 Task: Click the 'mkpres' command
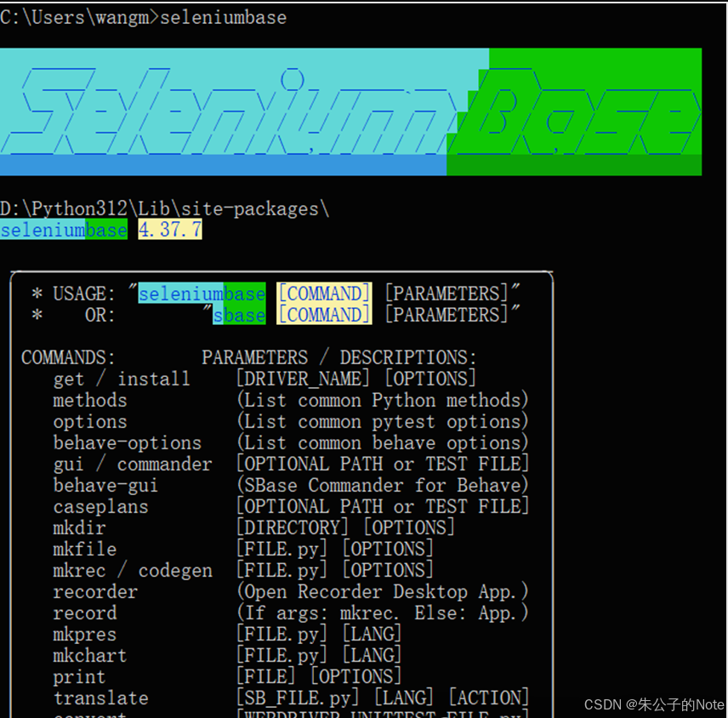pyautogui.click(x=84, y=635)
